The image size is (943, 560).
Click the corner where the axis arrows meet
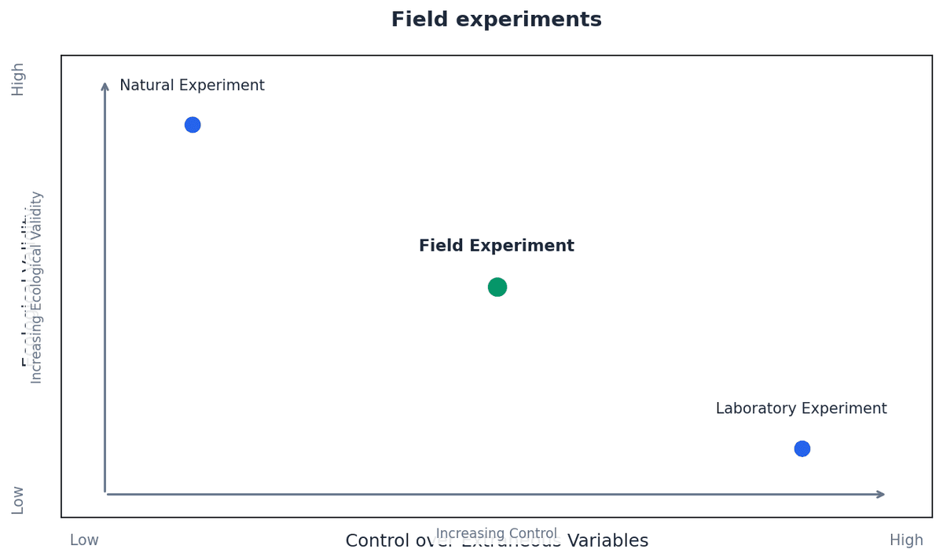click(105, 494)
